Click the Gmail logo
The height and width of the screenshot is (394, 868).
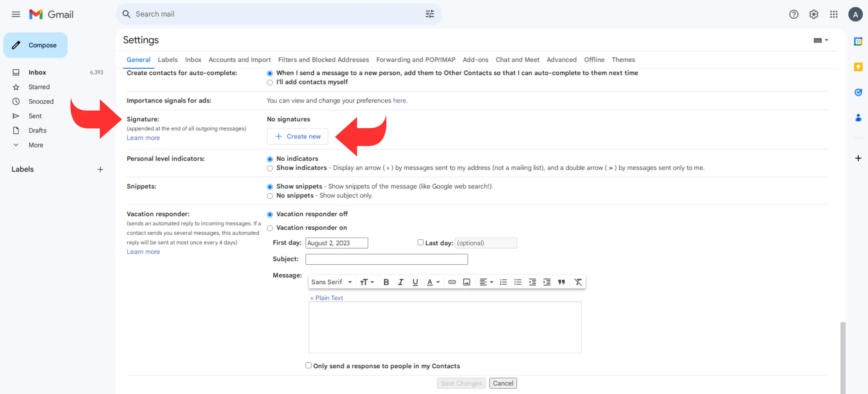(51, 14)
